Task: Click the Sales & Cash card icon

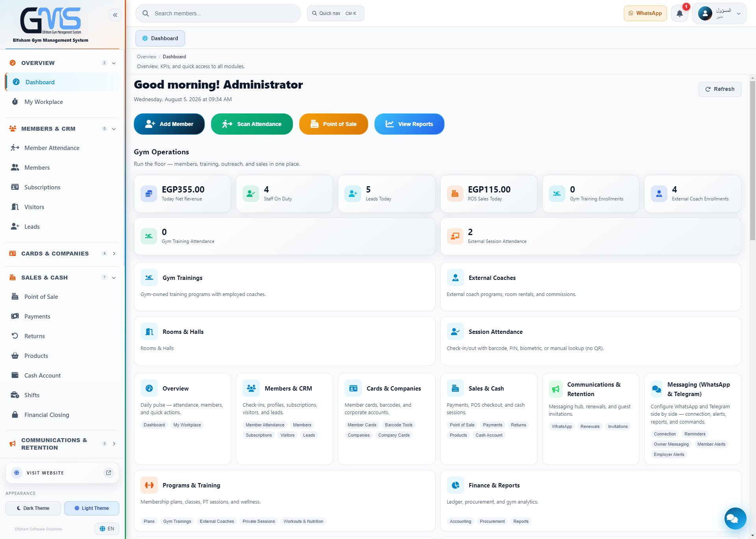Action: (x=455, y=388)
